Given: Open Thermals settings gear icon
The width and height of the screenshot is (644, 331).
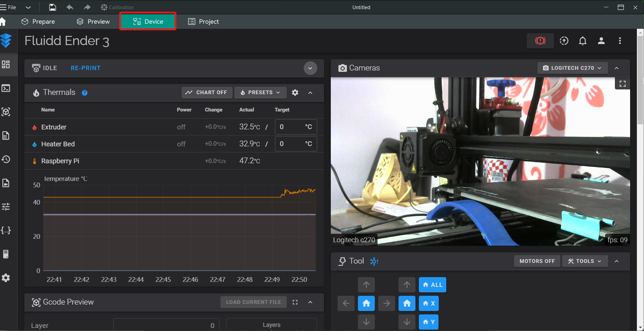Looking at the screenshot, I should [295, 92].
